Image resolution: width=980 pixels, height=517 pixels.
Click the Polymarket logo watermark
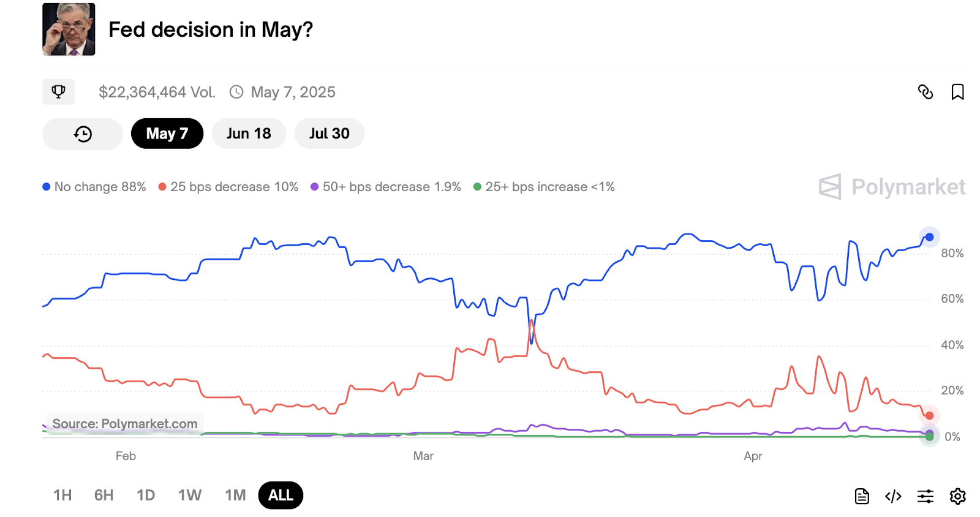pyautogui.click(x=892, y=187)
